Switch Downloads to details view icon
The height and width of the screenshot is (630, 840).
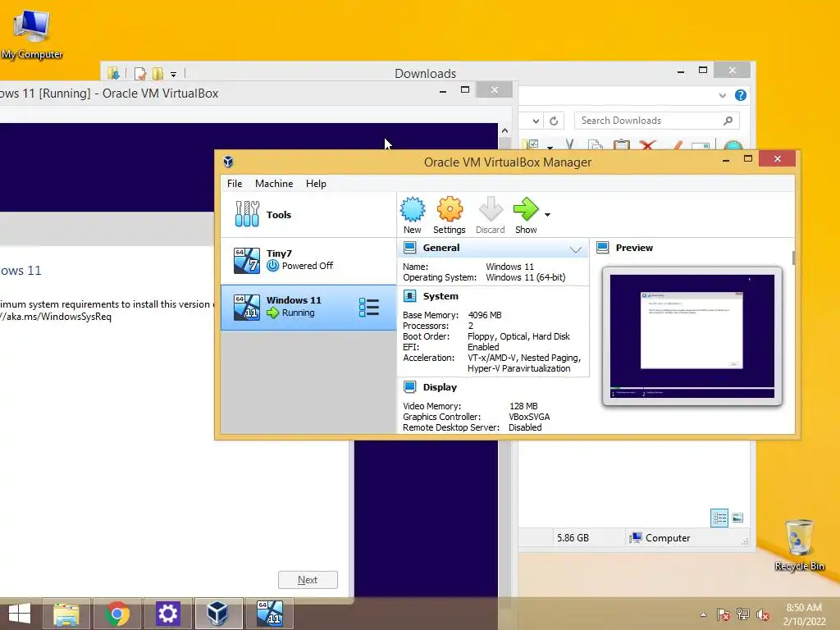pos(719,518)
